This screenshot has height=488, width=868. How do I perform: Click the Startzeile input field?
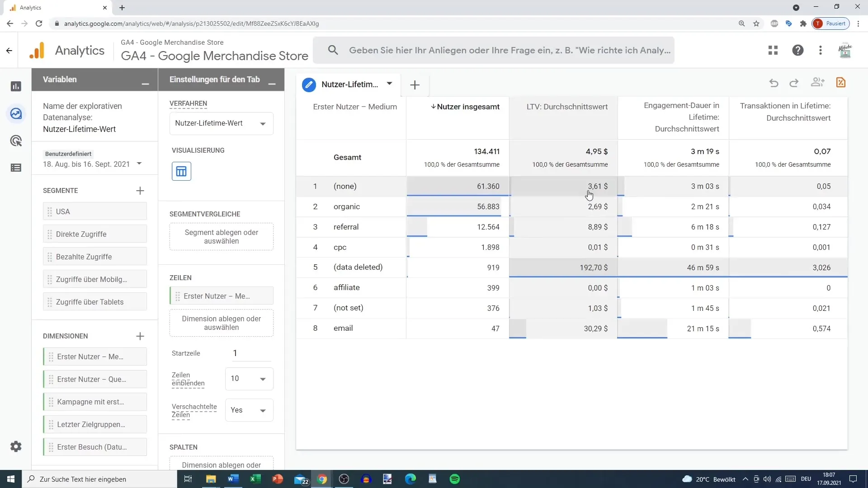coord(251,353)
